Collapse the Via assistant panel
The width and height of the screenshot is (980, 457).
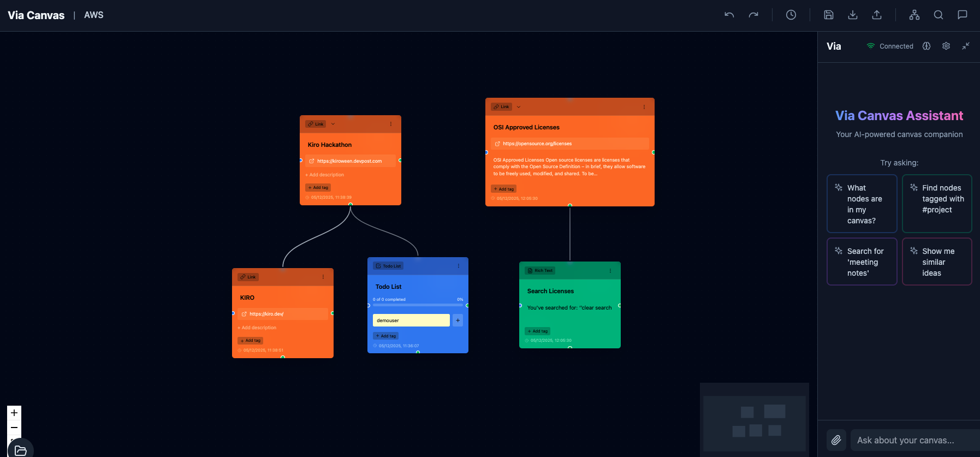(x=965, y=46)
